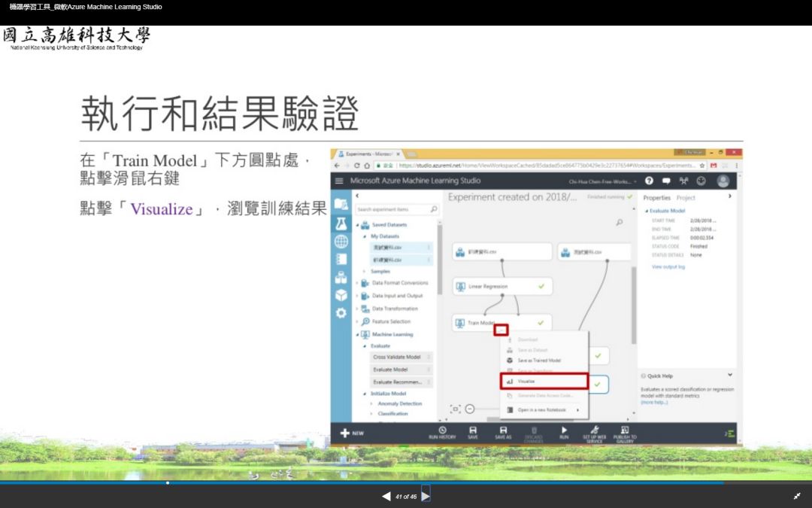This screenshot has height=508, width=812.
Task: Click the Experiments browser tab
Action: (x=368, y=154)
